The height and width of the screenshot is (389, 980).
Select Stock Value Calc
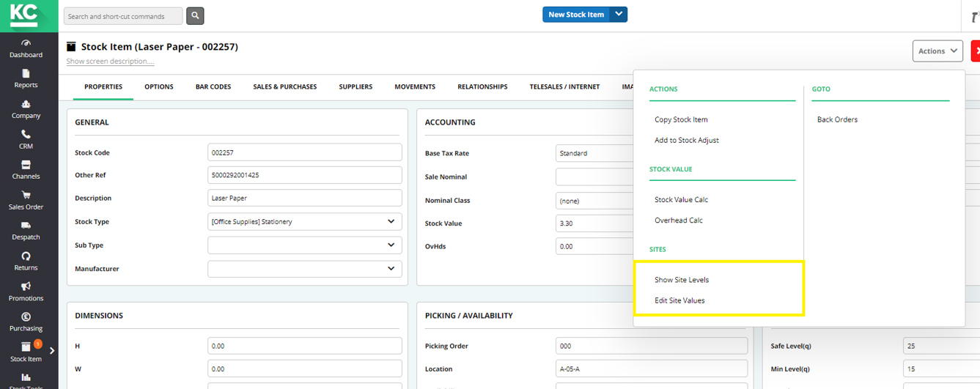(x=681, y=199)
